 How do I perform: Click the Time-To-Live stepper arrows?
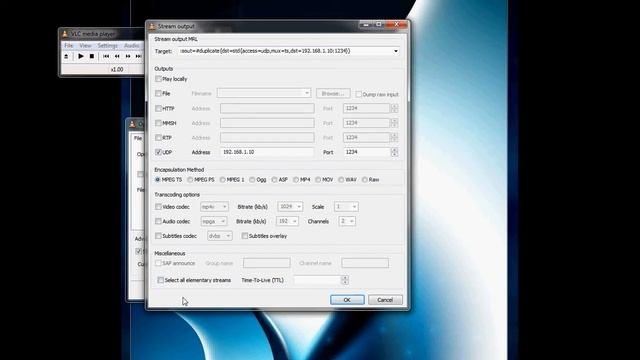coord(344,280)
